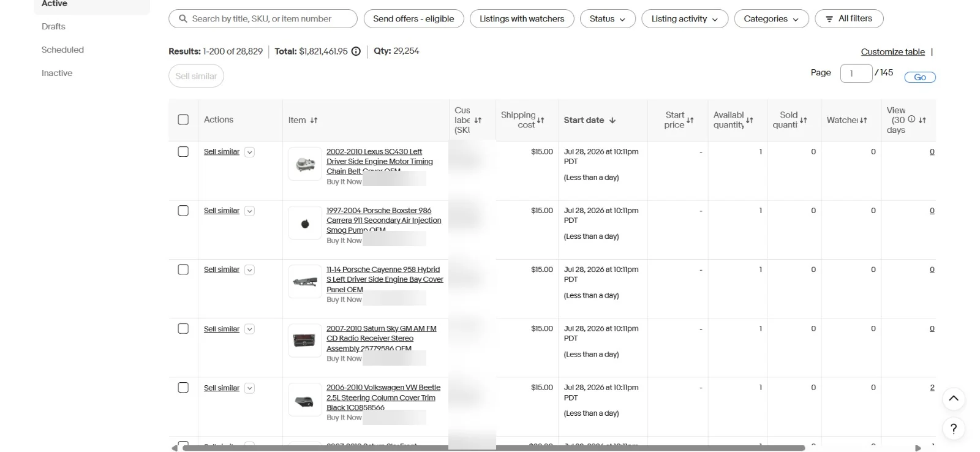This screenshot has width=980, height=452.
Task: Select the Lexus SC430 listing checkbox
Action: (x=183, y=152)
